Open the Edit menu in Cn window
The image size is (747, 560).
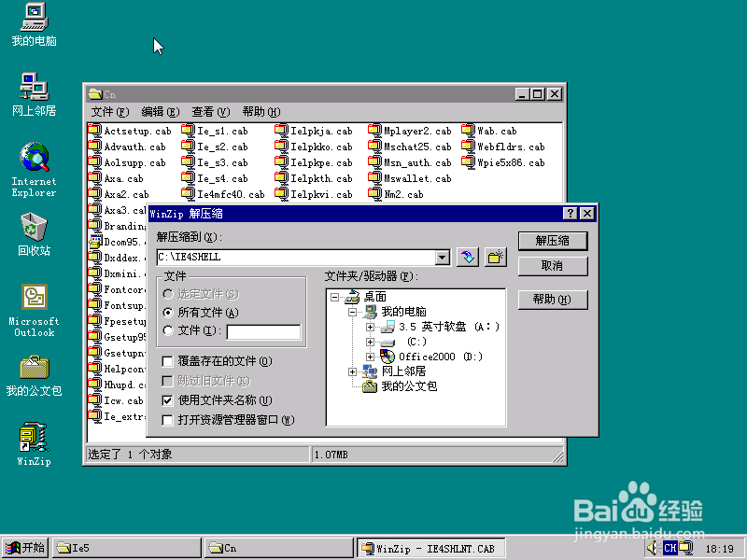point(161,112)
